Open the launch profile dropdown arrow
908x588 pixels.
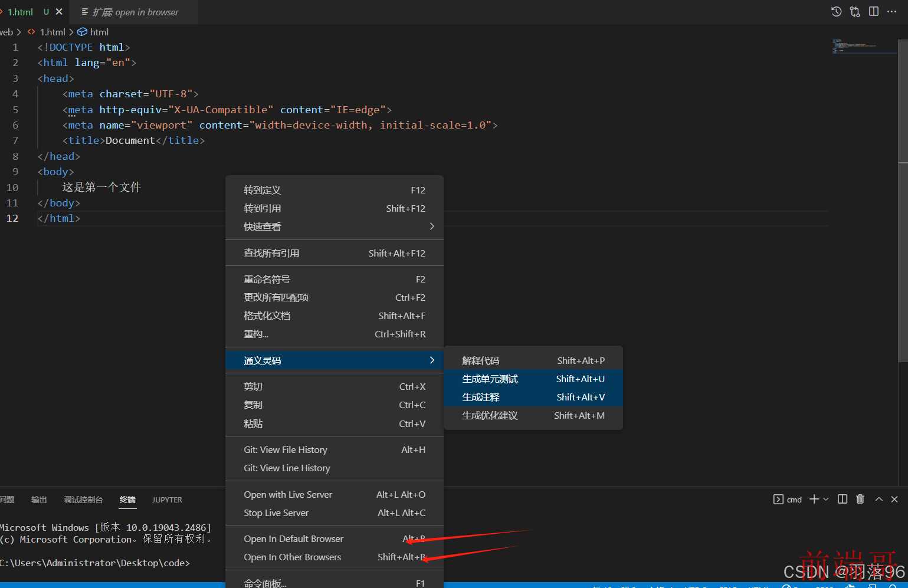[825, 499]
